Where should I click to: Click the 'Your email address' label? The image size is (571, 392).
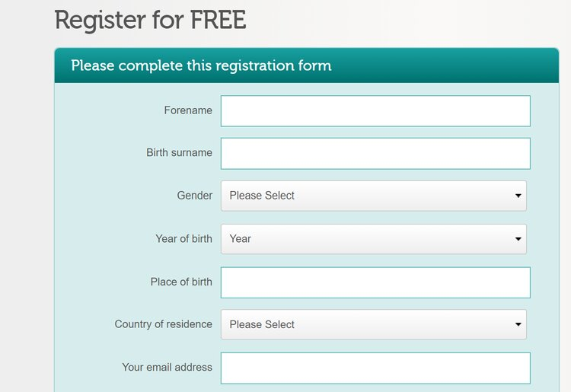tap(167, 367)
